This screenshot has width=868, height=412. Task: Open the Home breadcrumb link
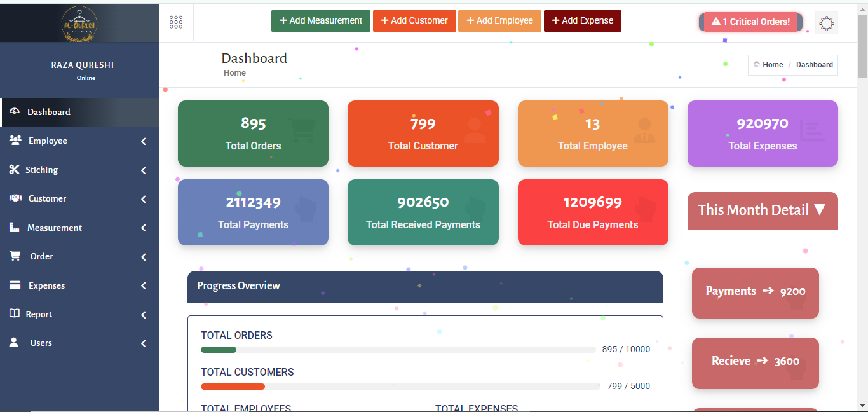[768, 65]
